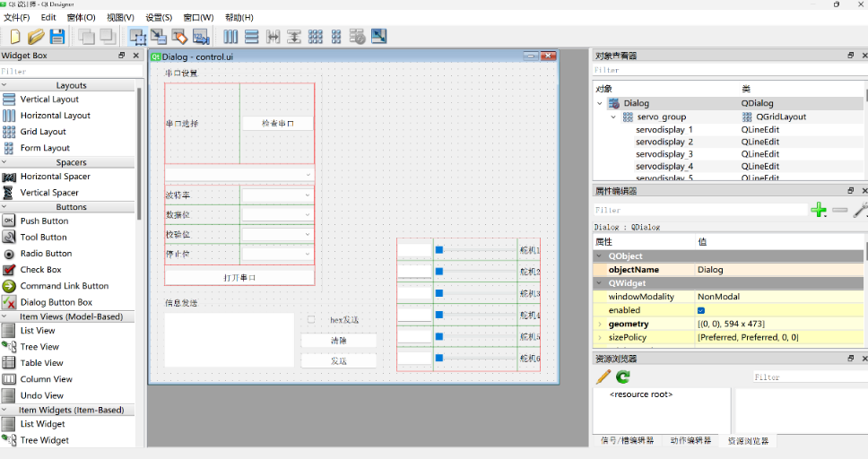Expand the sizePolicy property row
This screenshot has height=459, width=868.
click(x=600, y=338)
